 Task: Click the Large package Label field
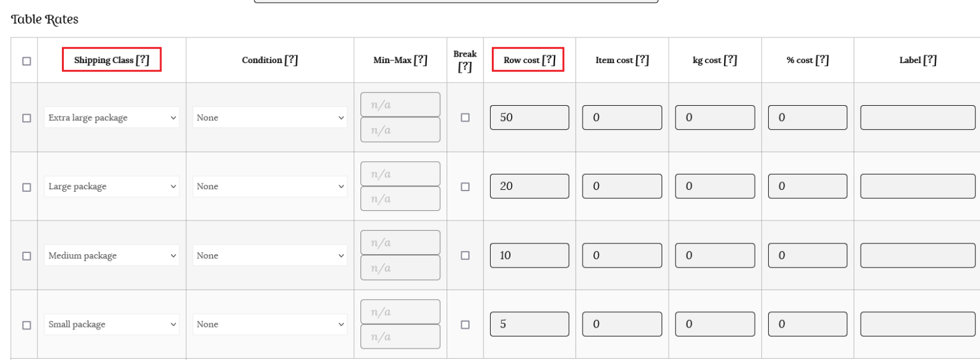click(917, 187)
